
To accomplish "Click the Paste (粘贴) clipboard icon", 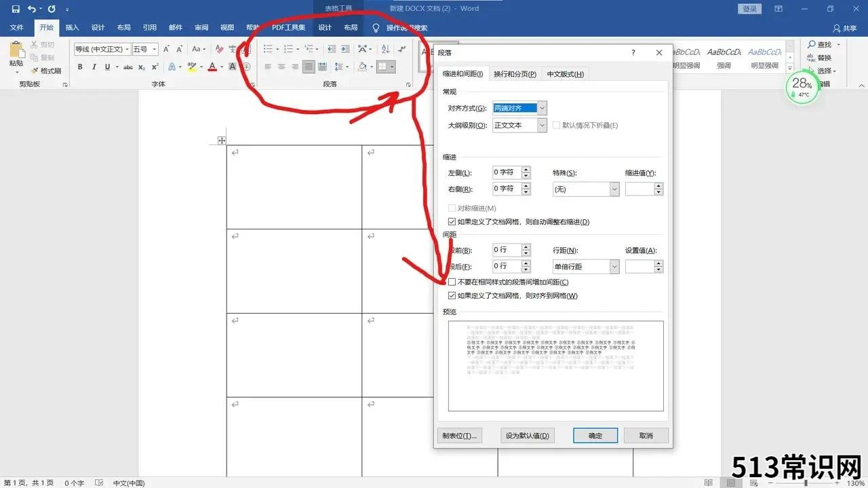I will click(x=16, y=50).
